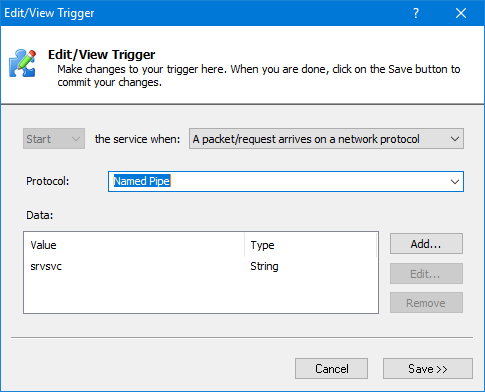Screen dimensions: 485x392
Task: Open the disabled Start action dropdown
Action: 54,139
